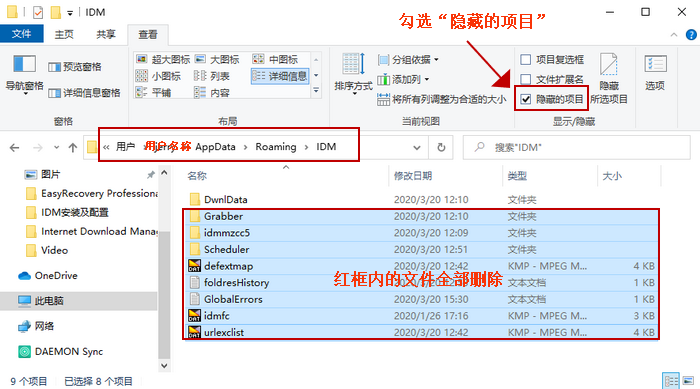The height and width of the screenshot is (389, 700).
Task: Choose Content (内容) layout
Action: click(x=212, y=92)
